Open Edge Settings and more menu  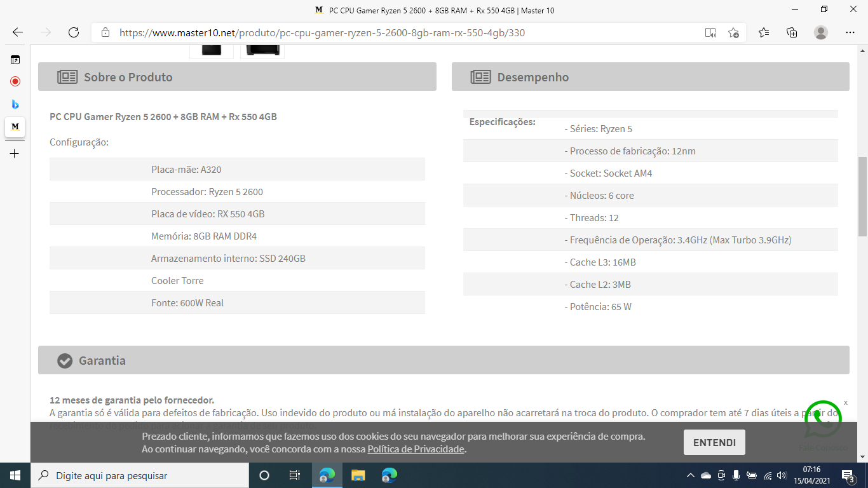(850, 32)
